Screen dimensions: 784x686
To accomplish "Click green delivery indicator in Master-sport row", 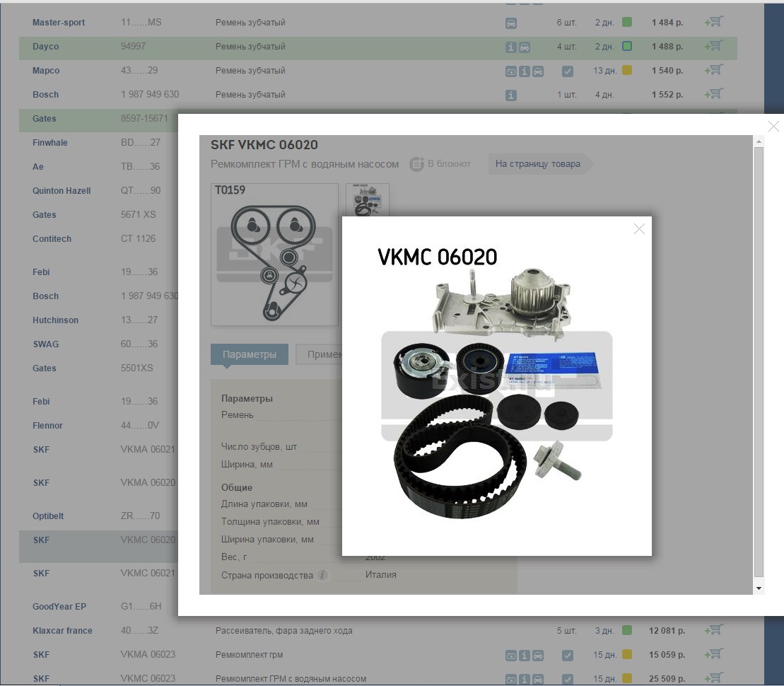I will point(627,22).
